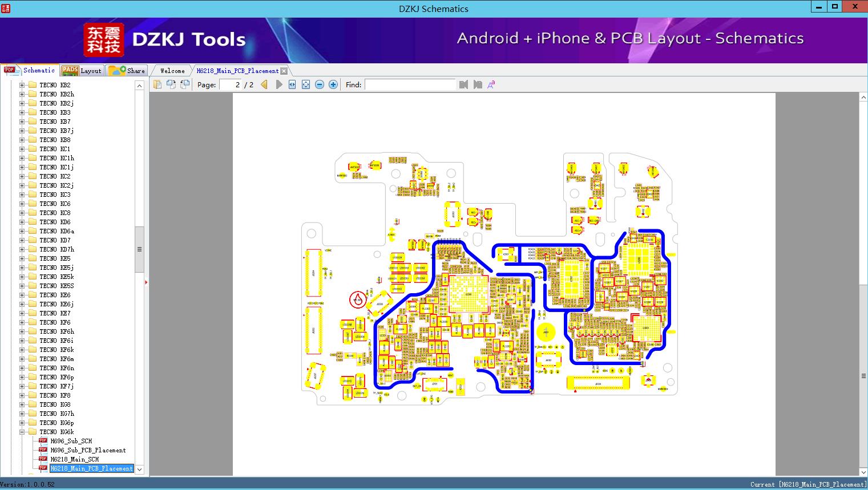Zoom in with the plus icon
868x490 pixels.
click(333, 84)
